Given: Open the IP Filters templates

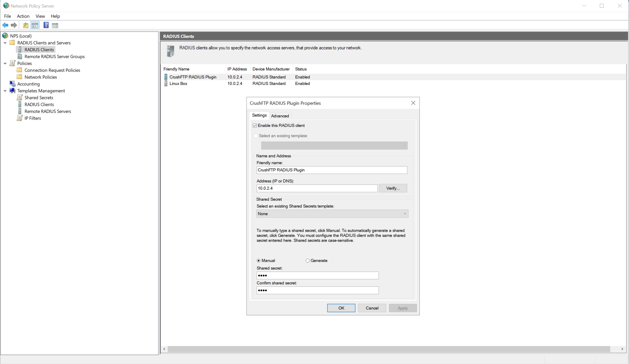Looking at the screenshot, I should [33, 118].
